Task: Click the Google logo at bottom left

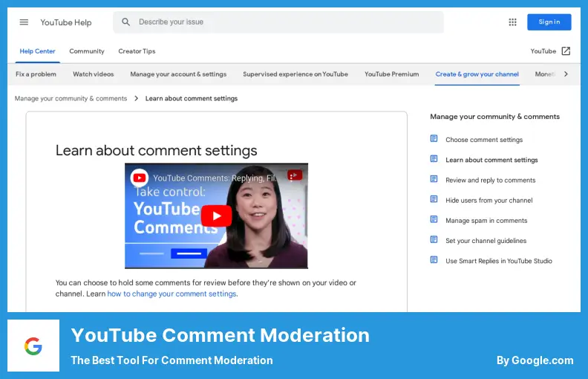Action: tap(33, 346)
